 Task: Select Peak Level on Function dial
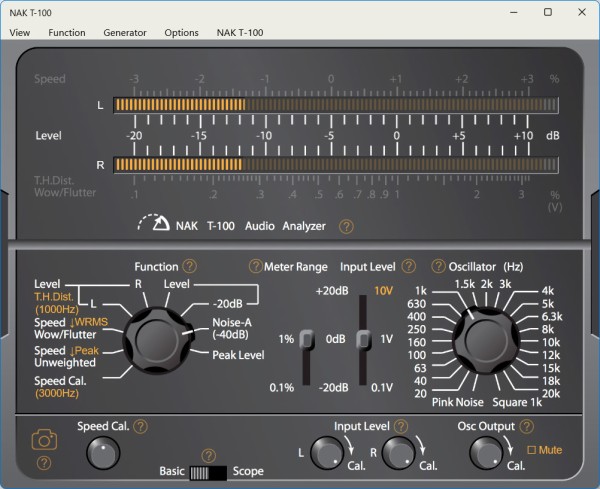coord(238,355)
